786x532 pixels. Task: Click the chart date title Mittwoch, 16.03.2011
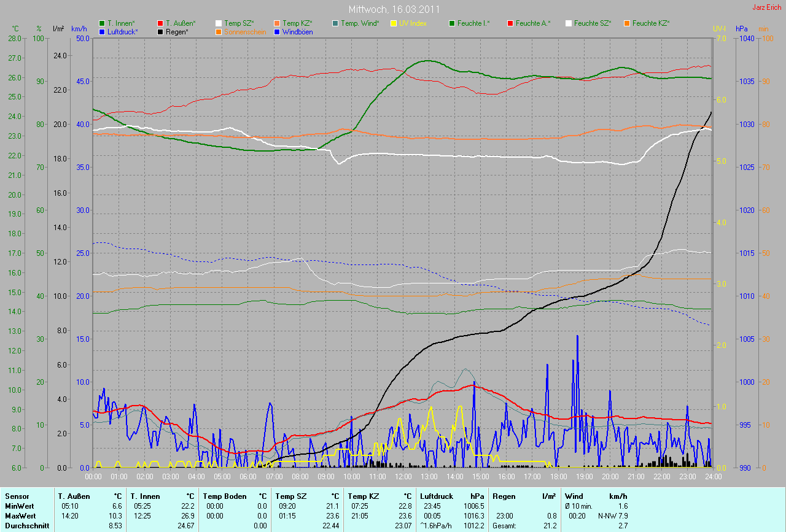click(393, 10)
